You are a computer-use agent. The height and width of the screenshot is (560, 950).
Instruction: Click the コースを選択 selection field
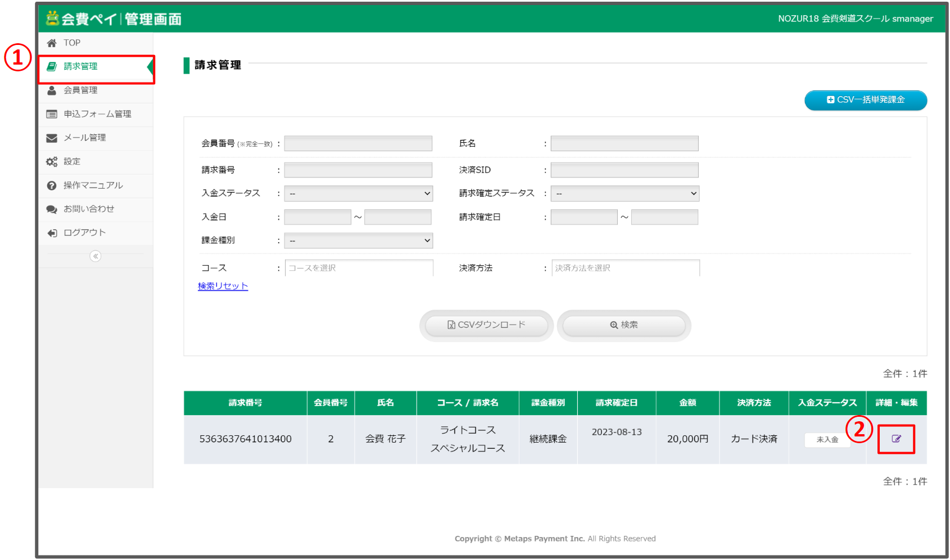[x=359, y=268]
